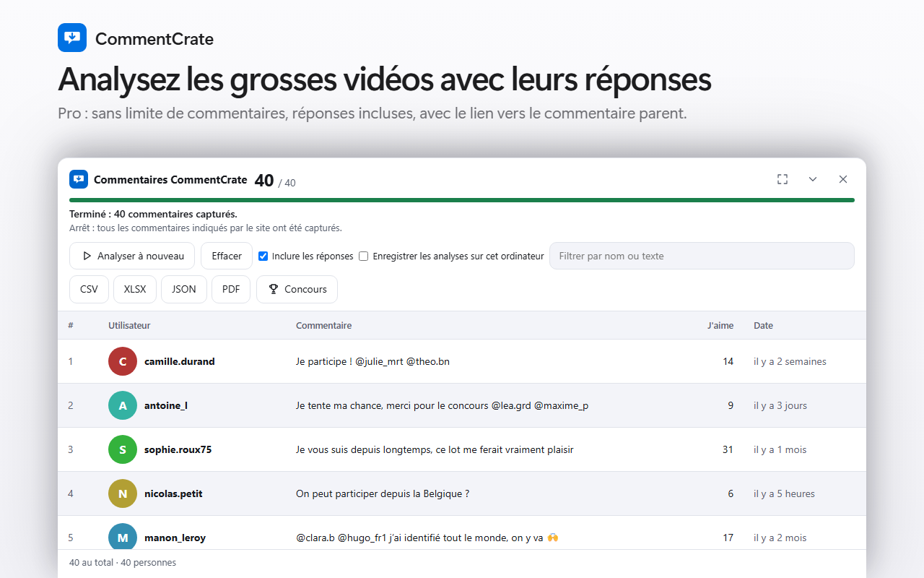This screenshot has width=924, height=578.
Task: Select username sophie.roux75
Action: pyautogui.click(x=178, y=449)
